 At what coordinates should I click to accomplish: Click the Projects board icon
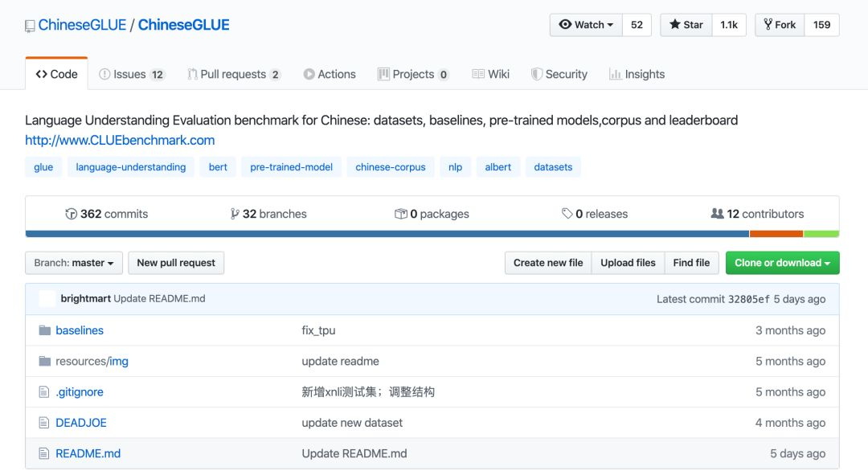click(383, 74)
